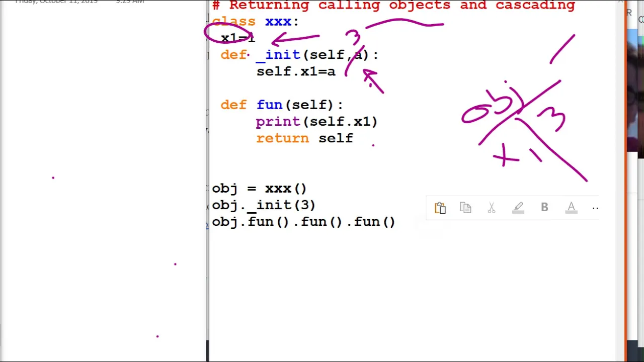Click the line 'obj.fun().fun().fun()'
This screenshot has height=362, width=644.
[x=303, y=222]
